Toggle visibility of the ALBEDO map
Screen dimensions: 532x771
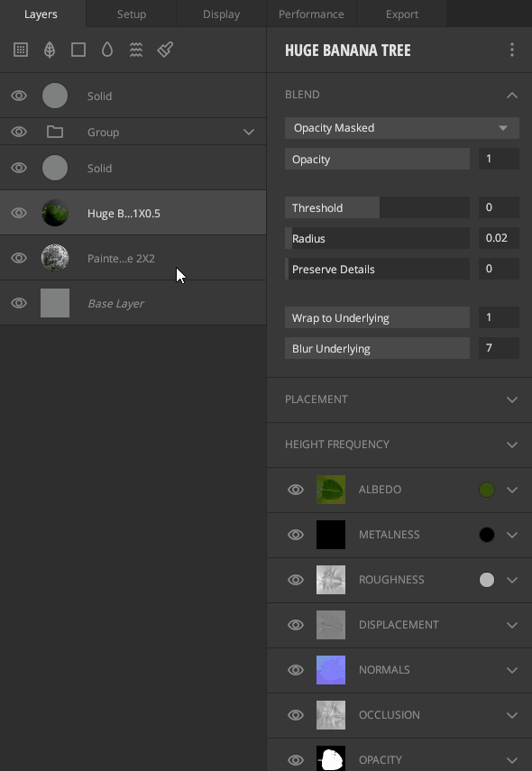(296, 490)
